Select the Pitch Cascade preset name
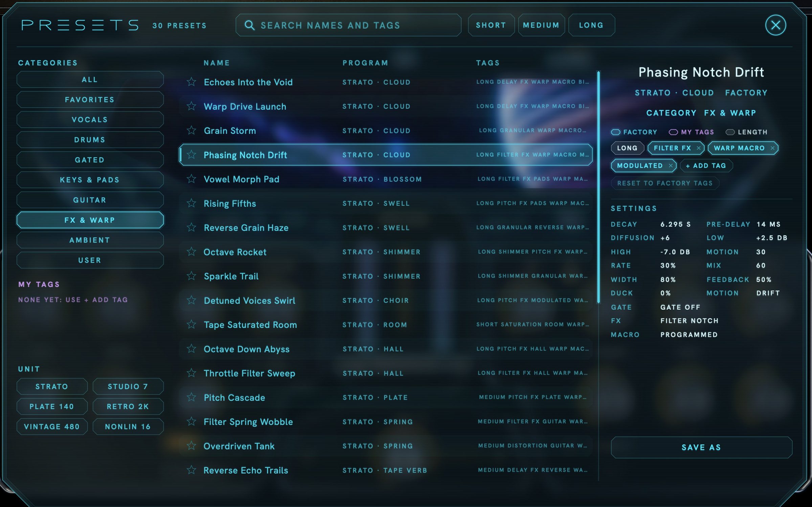This screenshot has width=812, height=507. tap(234, 397)
